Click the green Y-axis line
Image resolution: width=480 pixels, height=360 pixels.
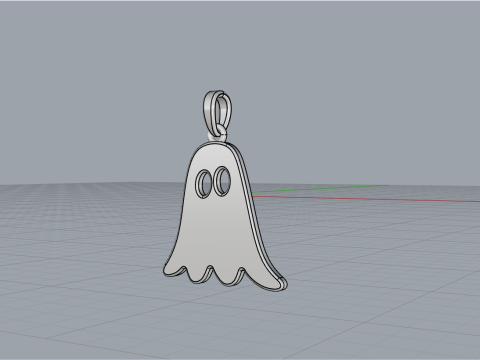tap(320, 189)
